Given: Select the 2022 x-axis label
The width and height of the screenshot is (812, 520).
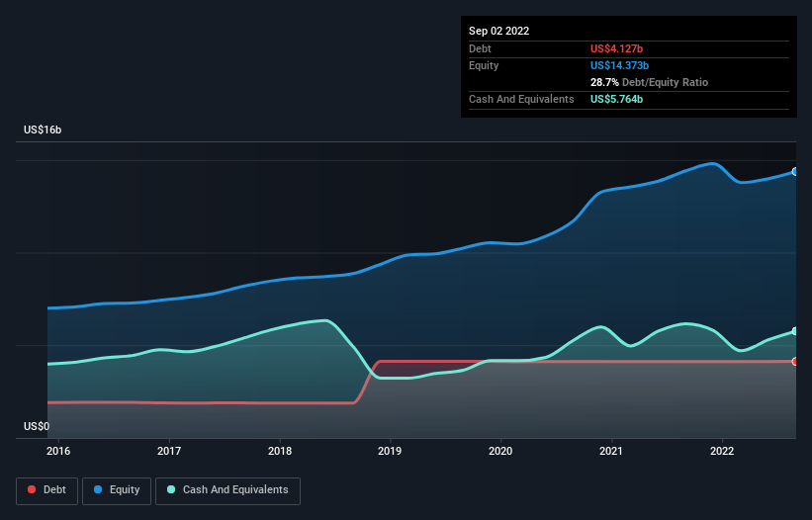Looking at the screenshot, I should [722, 451].
